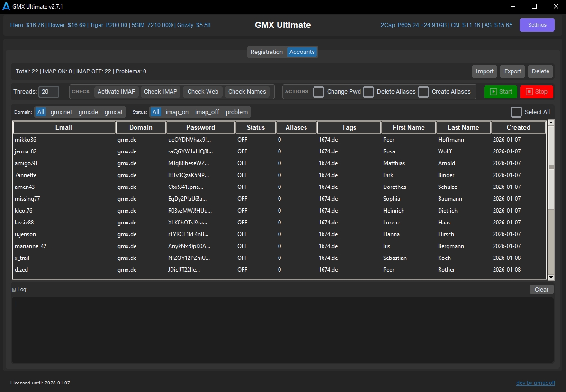This screenshot has width=566, height=392.
Task: Click the GMX Ultimate app logo icon
Action: click(6, 6)
